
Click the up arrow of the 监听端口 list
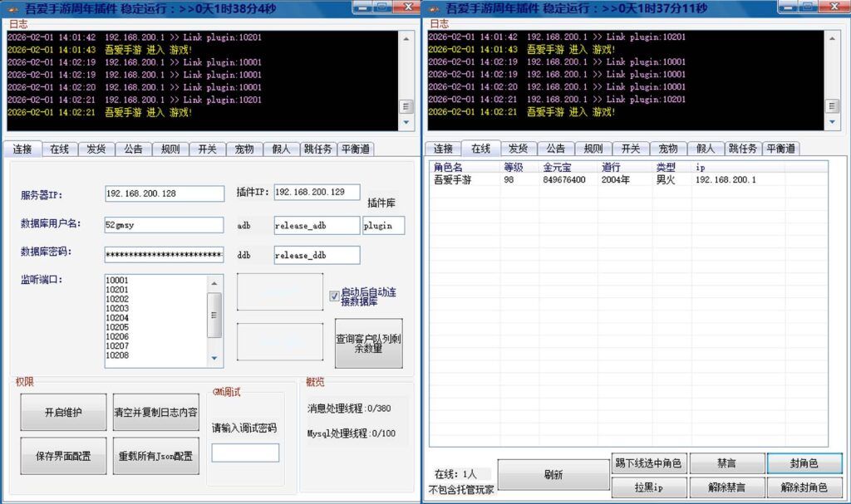pyautogui.click(x=214, y=282)
